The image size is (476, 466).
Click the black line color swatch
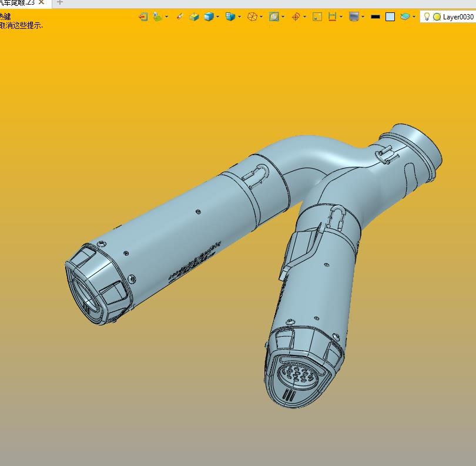click(x=376, y=17)
